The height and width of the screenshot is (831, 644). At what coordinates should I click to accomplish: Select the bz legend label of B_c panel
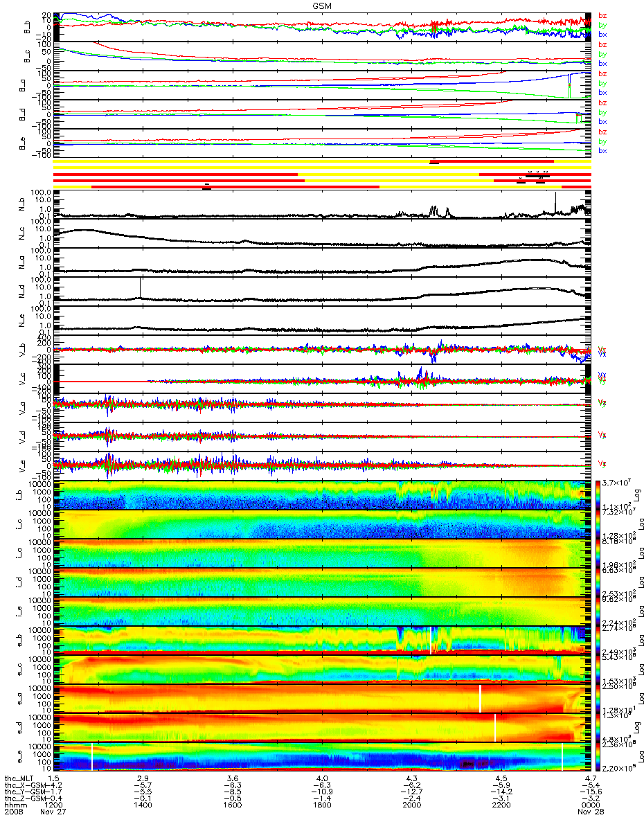click(x=603, y=44)
